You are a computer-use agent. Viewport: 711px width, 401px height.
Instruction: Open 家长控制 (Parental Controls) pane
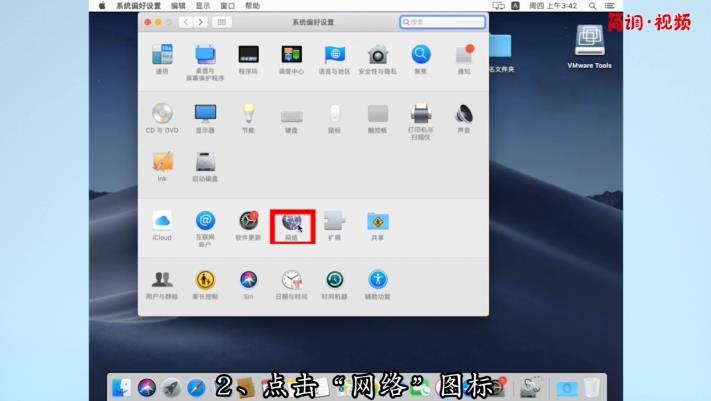205,284
